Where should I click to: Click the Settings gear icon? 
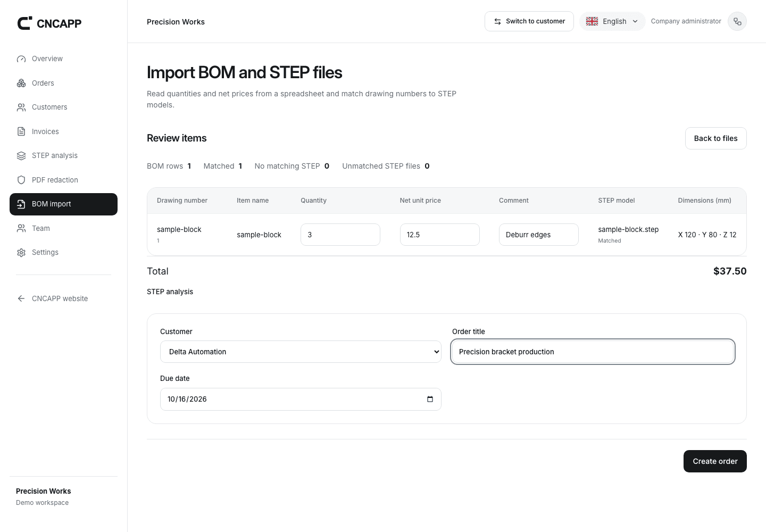pyautogui.click(x=21, y=253)
